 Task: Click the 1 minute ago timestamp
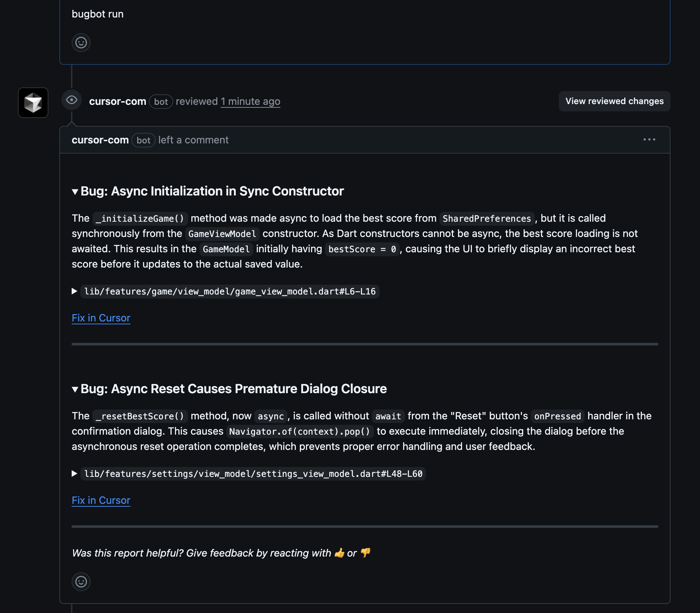[x=250, y=101]
